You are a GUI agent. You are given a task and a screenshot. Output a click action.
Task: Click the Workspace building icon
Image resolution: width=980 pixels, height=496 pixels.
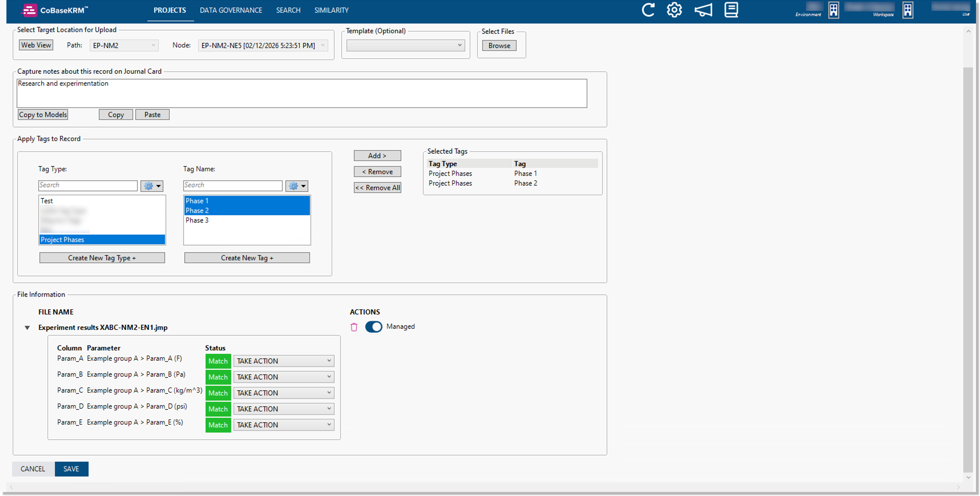(908, 10)
